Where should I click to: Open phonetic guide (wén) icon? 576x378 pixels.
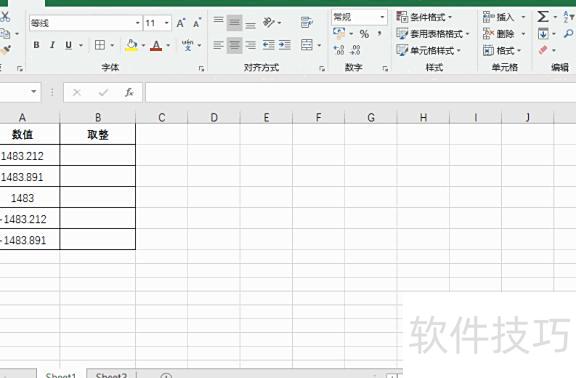pyautogui.click(x=187, y=45)
